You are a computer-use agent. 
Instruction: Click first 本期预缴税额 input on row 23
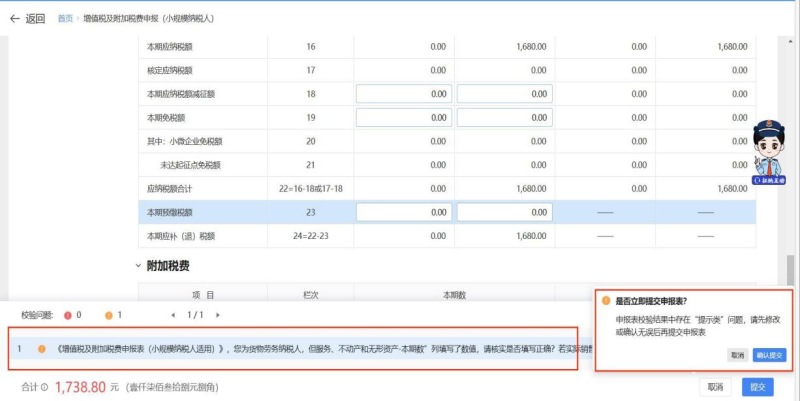403,212
